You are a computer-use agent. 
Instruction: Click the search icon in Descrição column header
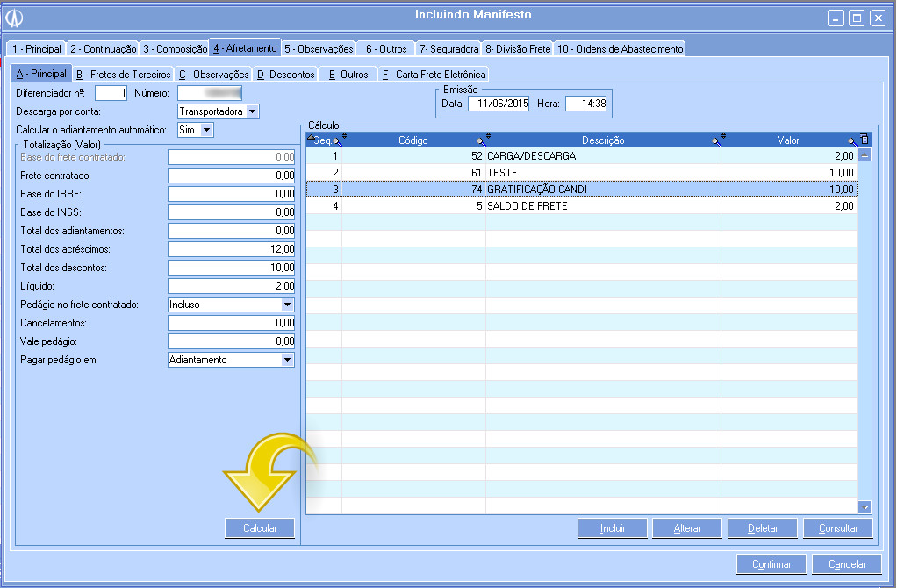pyautogui.click(x=716, y=140)
